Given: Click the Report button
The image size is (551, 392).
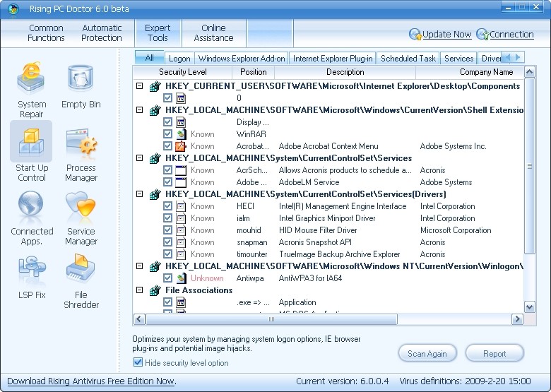Looking at the screenshot, I should pos(494,353).
